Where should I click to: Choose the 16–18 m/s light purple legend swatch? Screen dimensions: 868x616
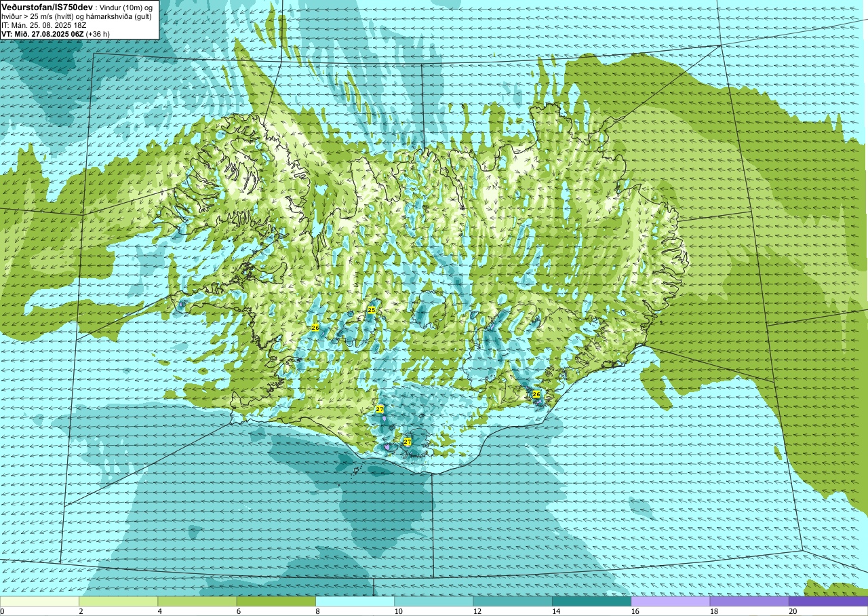(671, 601)
